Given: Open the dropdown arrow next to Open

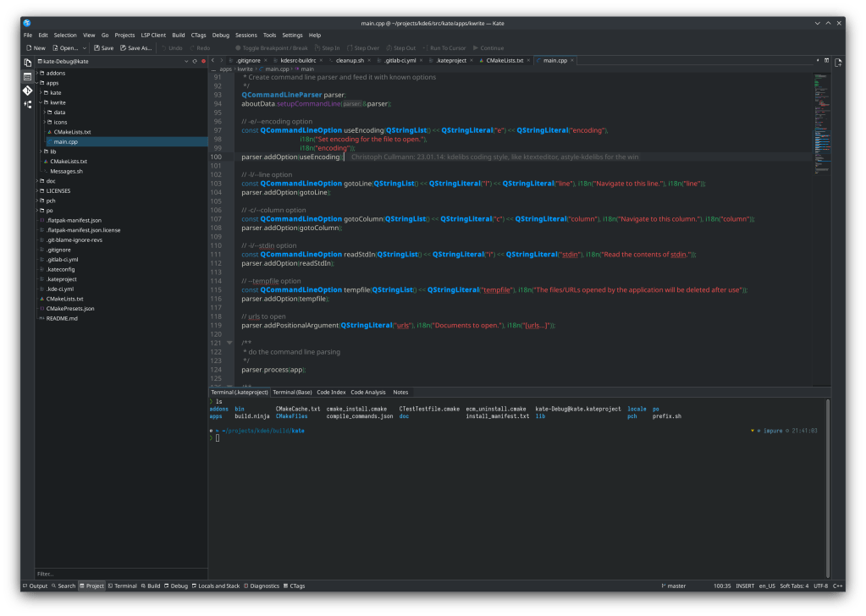Looking at the screenshot, I should click(x=83, y=48).
